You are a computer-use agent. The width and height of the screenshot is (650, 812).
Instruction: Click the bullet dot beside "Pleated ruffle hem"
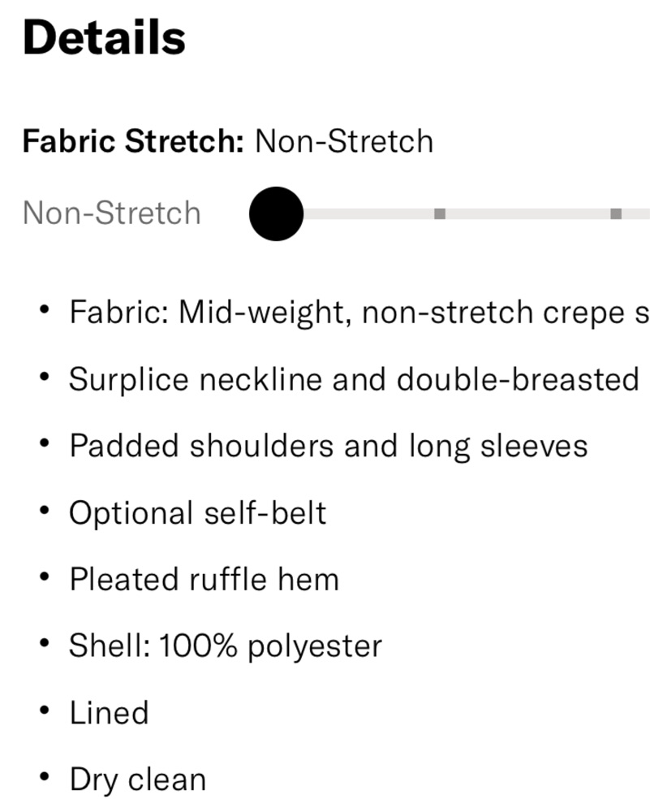click(x=45, y=577)
